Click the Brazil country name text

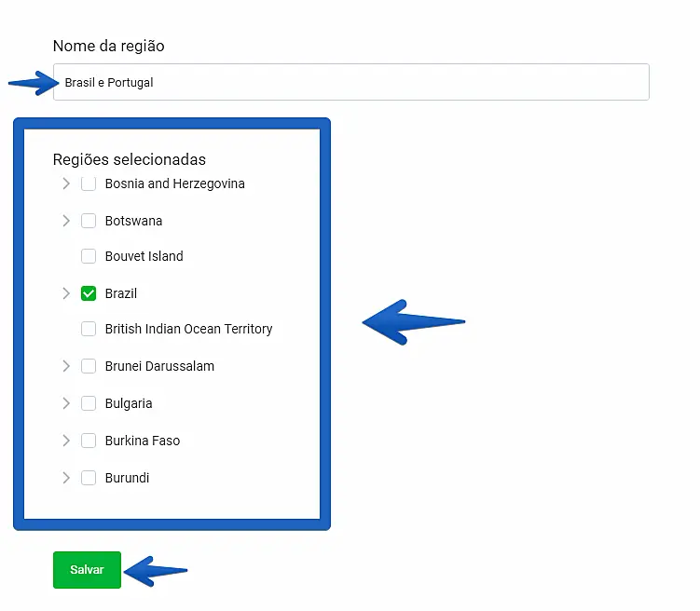tap(121, 293)
